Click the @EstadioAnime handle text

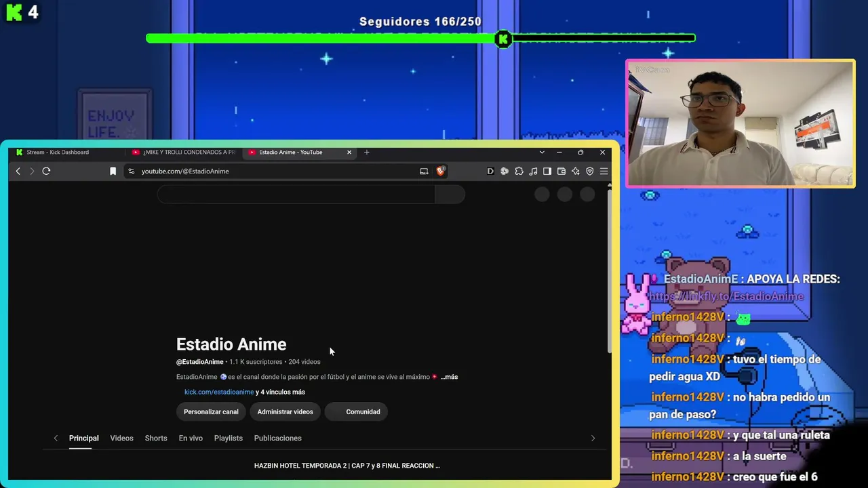pyautogui.click(x=200, y=362)
